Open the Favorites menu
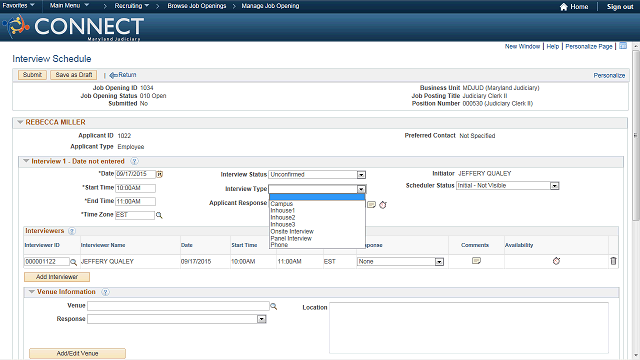 18,6
